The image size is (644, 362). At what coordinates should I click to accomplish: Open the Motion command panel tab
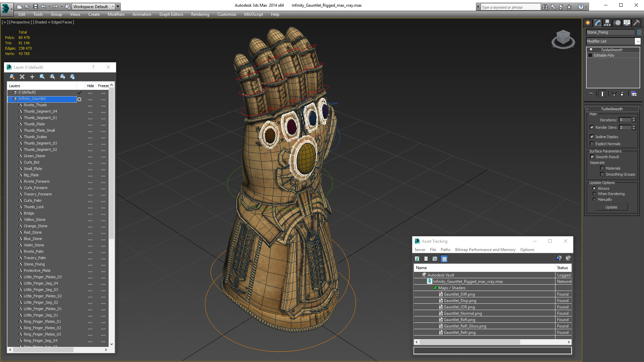[x=618, y=23]
